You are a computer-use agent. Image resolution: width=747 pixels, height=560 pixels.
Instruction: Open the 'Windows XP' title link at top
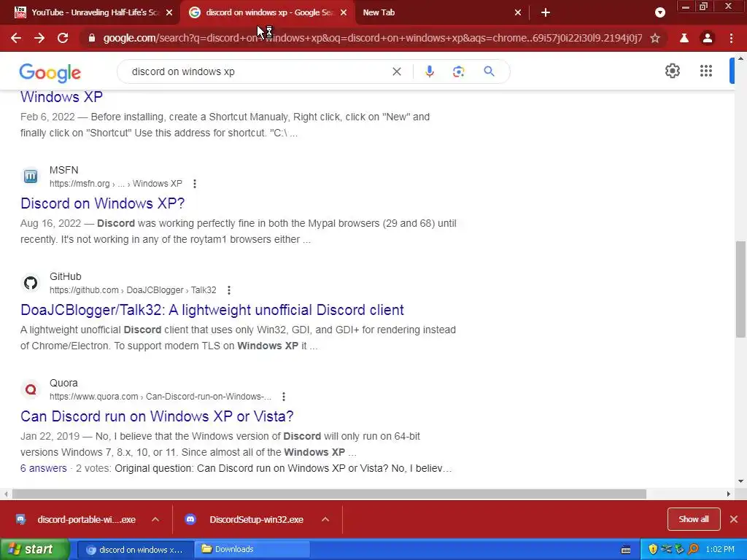tap(61, 97)
